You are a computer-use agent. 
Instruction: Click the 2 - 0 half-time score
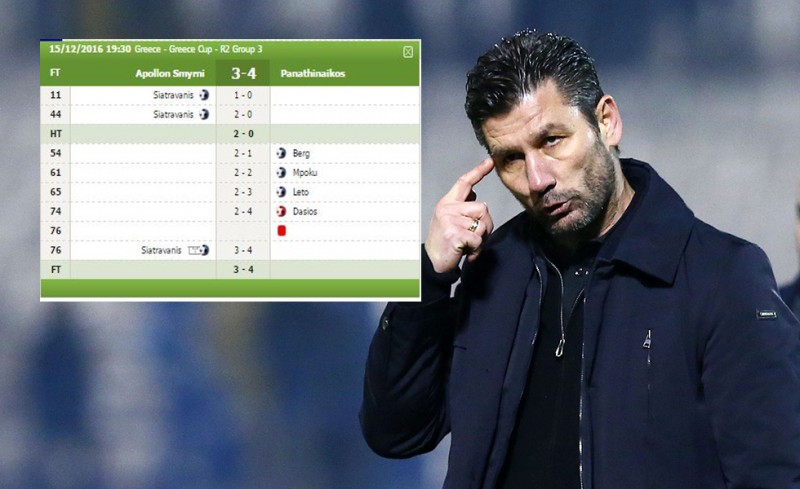point(243,134)
